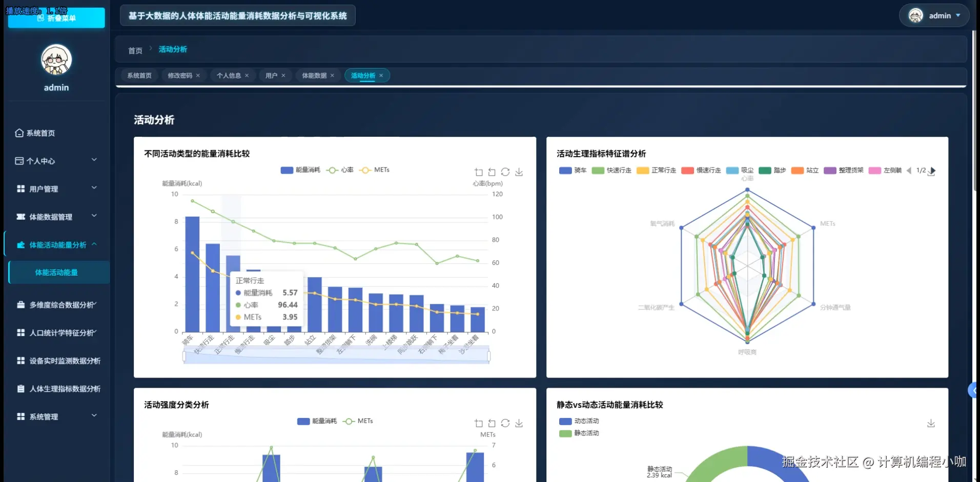Go to previous radar legend page
This screenshot has width=980, height=482.
(909, 171)
